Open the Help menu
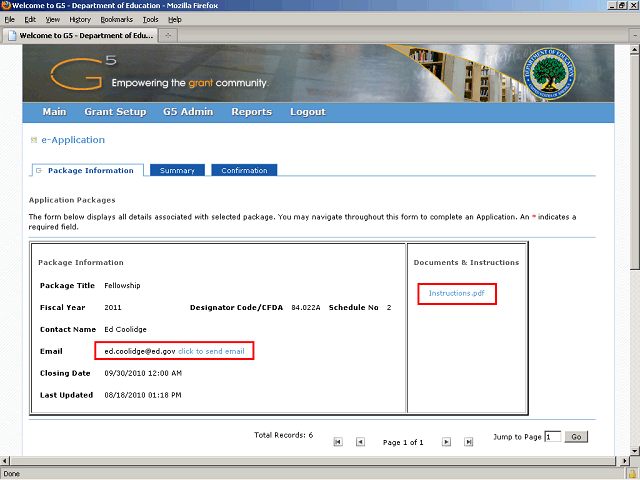The width and height of the screenshot is (640, 480). tap(175, 20)
